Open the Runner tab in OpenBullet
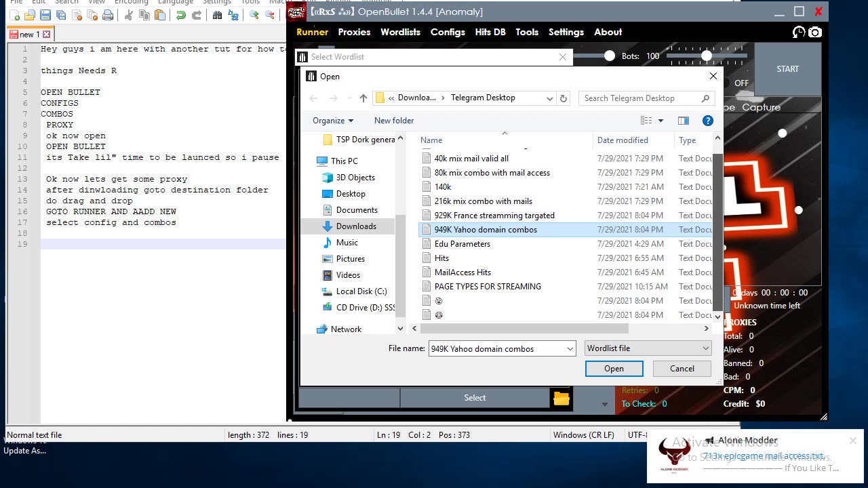Screen dimensions: 868x488 click(x=313, y=32)
